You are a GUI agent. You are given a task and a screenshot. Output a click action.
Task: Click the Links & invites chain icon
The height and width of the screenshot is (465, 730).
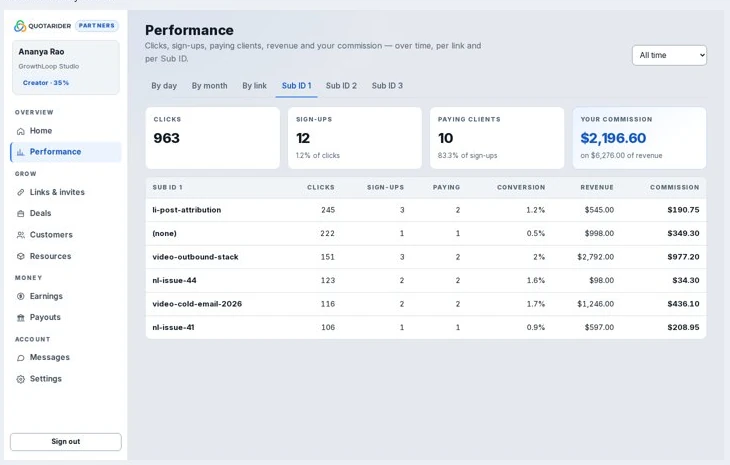click(20, 192)
